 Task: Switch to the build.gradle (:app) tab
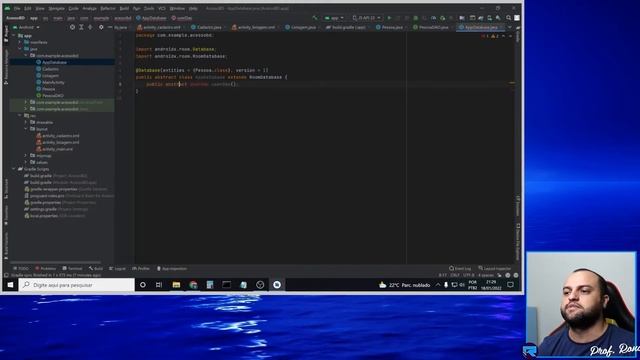(348, 27)
